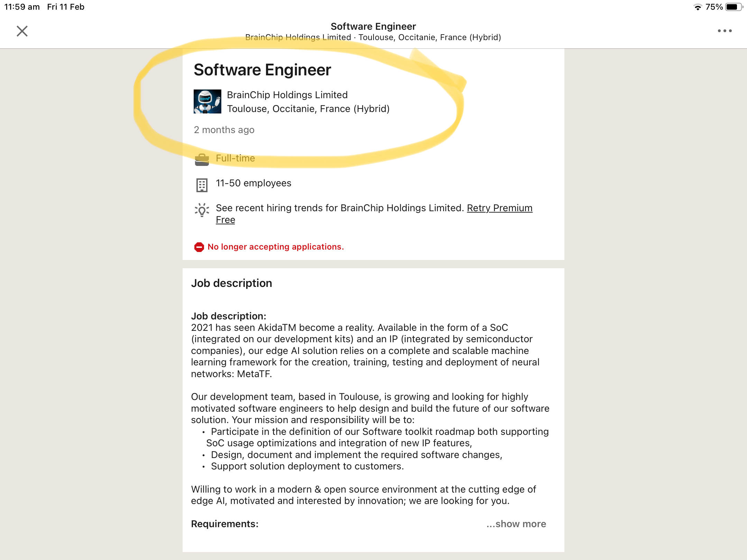Tap the No longer accepting applications notice
The image size is (747, 560).
276,247
